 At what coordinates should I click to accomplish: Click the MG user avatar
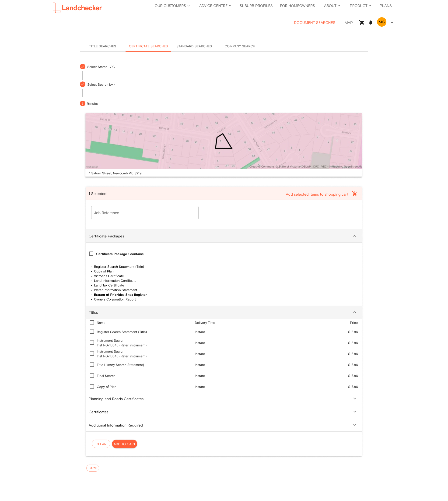click(x=381, y=22)
